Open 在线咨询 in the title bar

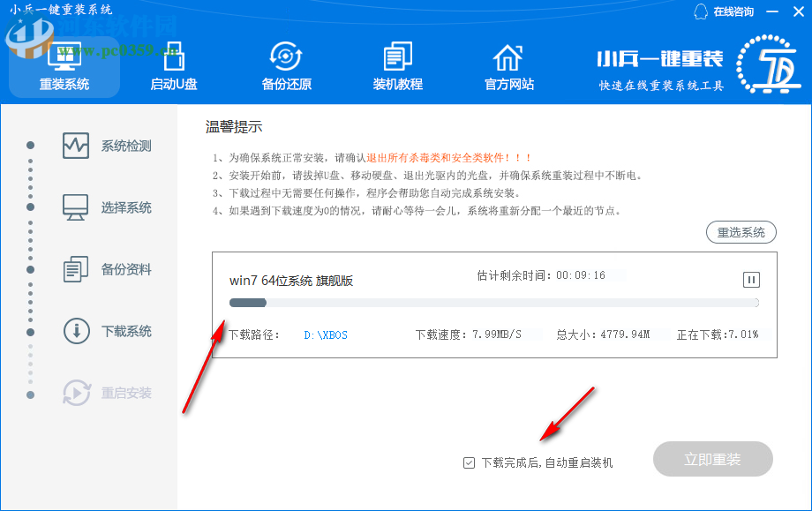tap(722, 13)
